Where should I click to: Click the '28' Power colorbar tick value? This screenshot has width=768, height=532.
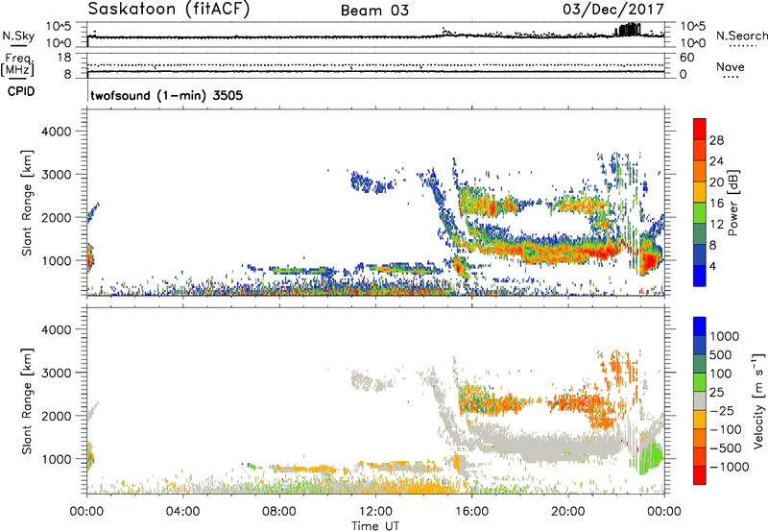pos(716,140)
